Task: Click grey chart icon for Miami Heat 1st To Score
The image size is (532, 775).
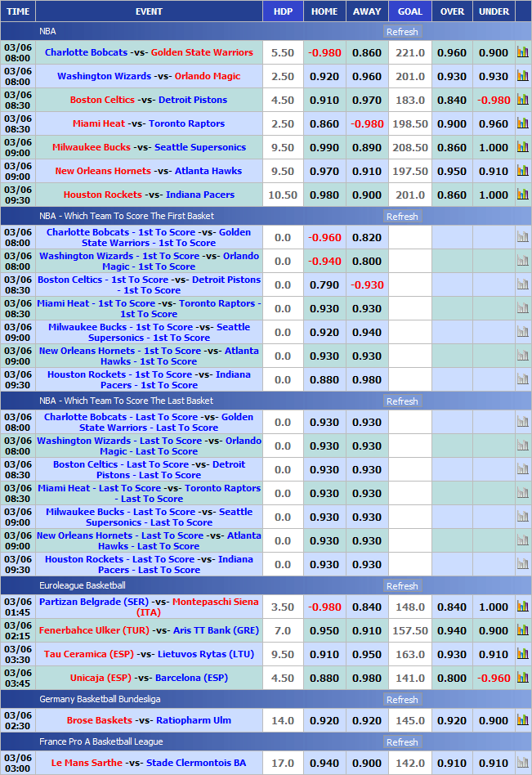Action: [x=523, y=308]
